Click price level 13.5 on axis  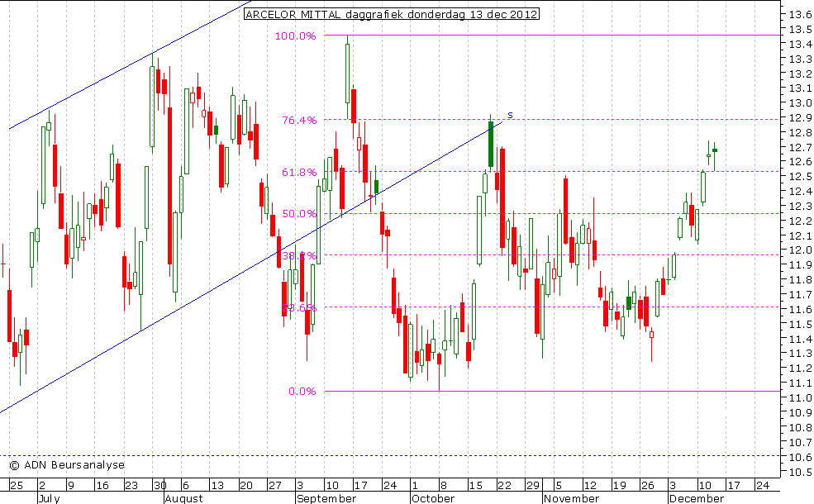click(x=800, y=30)
